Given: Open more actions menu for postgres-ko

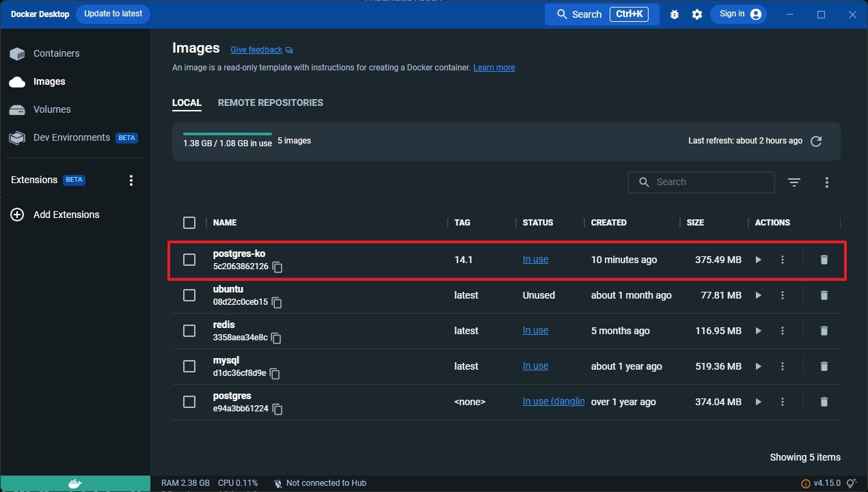Looking at the screenshot, I should (x=783, y=260).
